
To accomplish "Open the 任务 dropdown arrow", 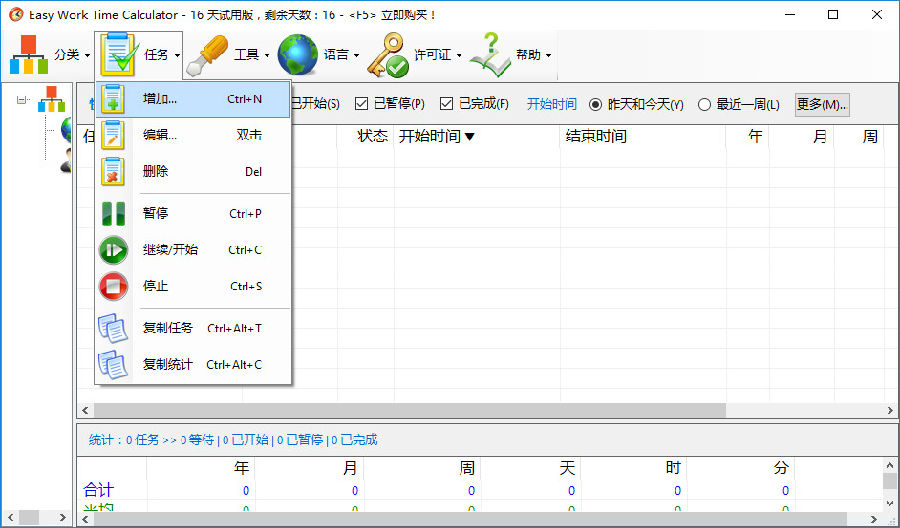I will 177,55.
